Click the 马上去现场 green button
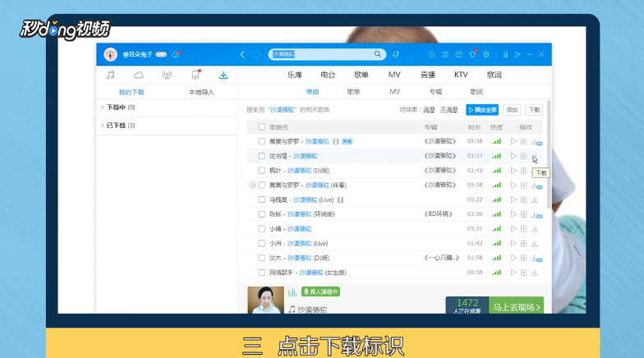This screenshot has height=358, width=644. 516,307
